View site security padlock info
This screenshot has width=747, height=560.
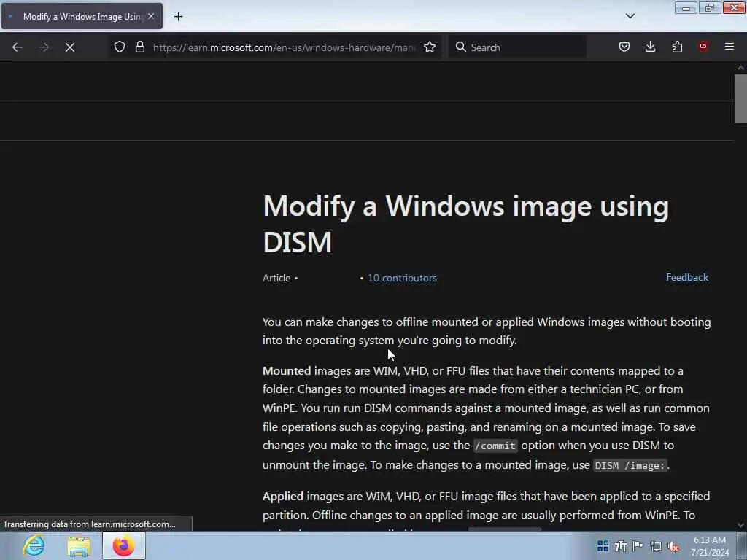pos(139,47)
